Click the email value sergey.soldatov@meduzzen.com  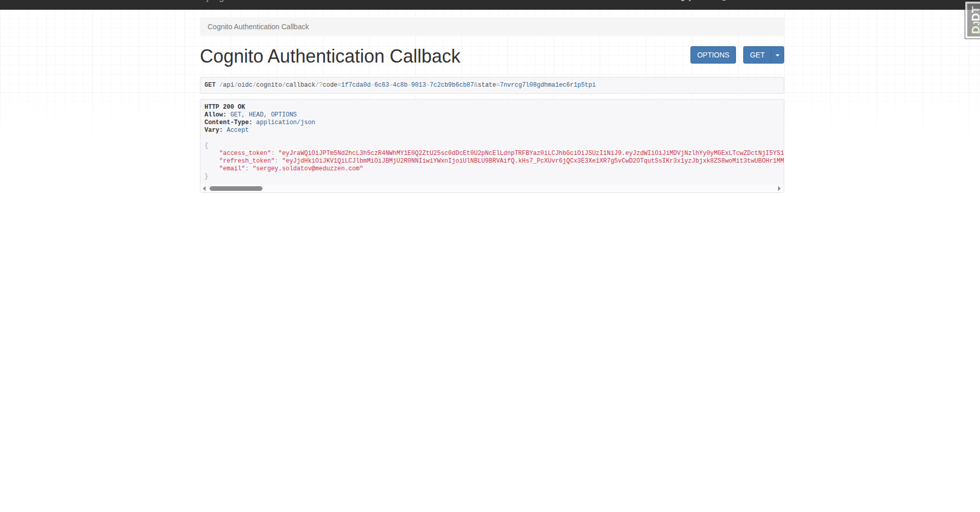coord(308,168)
